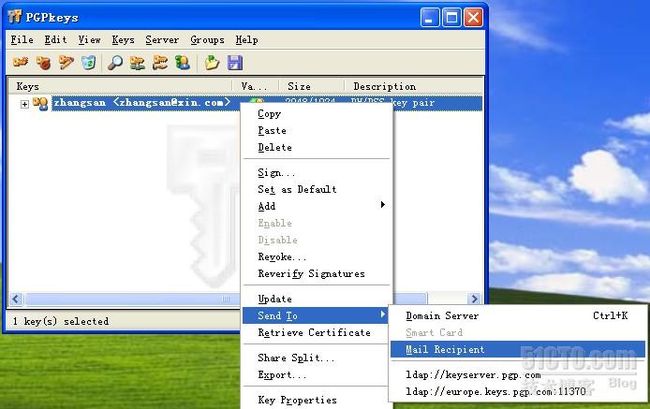The width and height of the screenshot is (650, 409).
Task: Open the View menu
Action: coord(90,40)
